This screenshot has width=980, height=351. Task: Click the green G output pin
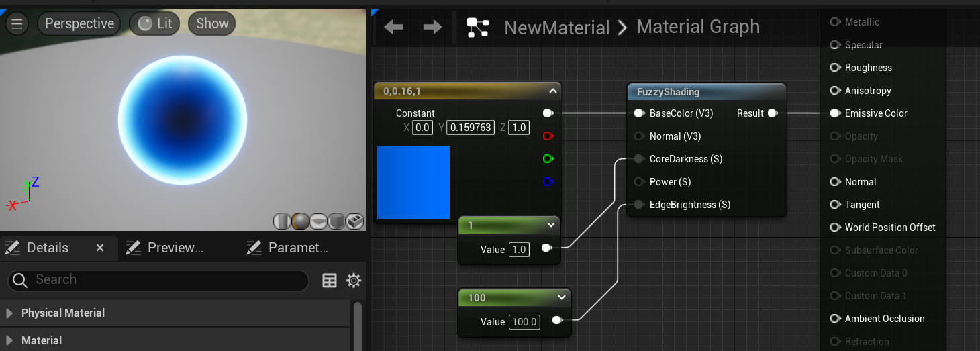548,159
